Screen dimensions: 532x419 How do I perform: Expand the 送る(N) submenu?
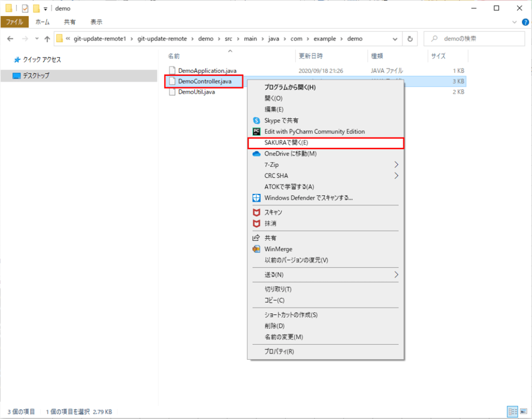(x=396, y=274)
